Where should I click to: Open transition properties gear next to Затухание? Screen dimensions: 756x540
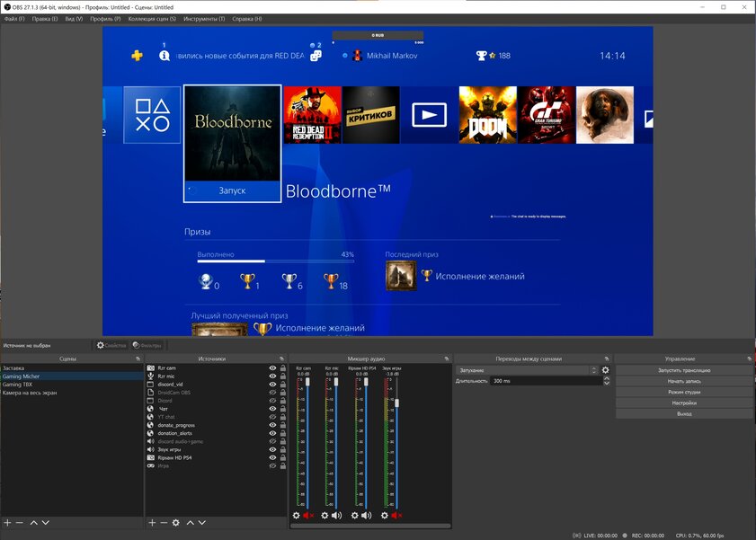click(606, 370)
